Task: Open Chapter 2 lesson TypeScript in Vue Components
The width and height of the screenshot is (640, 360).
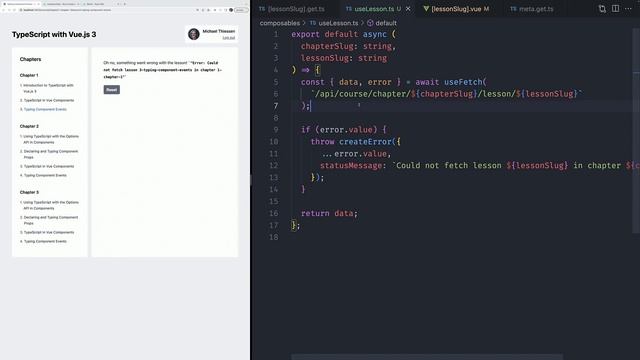Action: [47, 167]
